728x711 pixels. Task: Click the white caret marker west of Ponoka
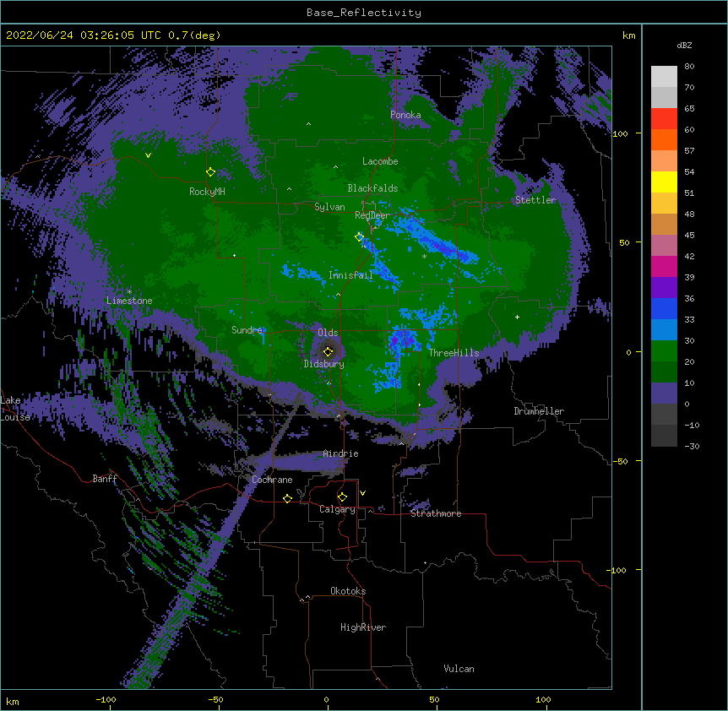point(308,124)
